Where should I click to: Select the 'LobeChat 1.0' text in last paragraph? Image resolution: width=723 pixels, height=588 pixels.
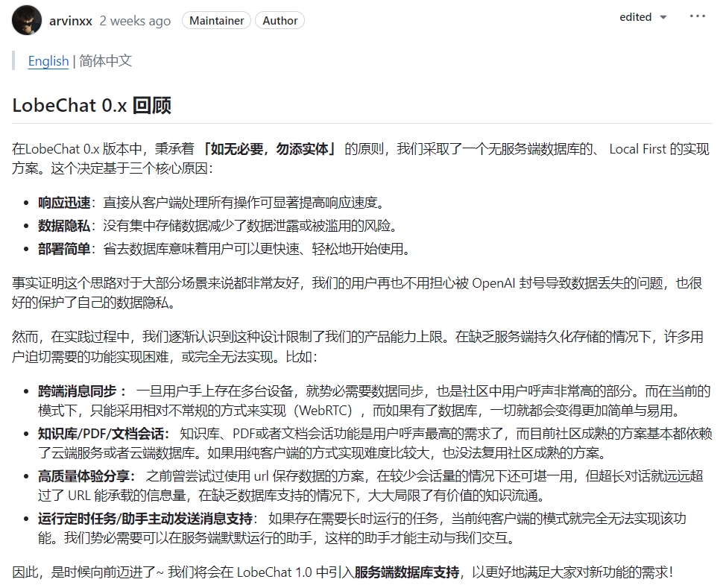point(275,572)
